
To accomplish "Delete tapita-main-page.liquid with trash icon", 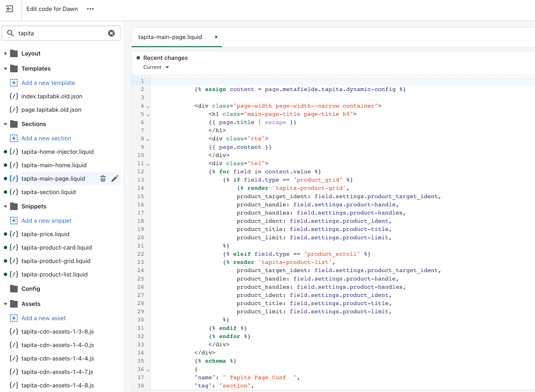I will [103, 178].
